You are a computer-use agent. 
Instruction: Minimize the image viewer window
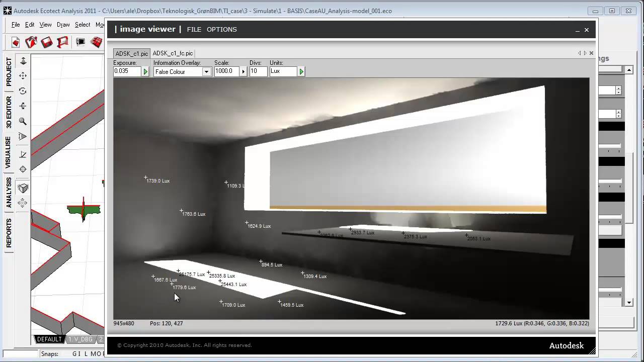pos(577,30)
